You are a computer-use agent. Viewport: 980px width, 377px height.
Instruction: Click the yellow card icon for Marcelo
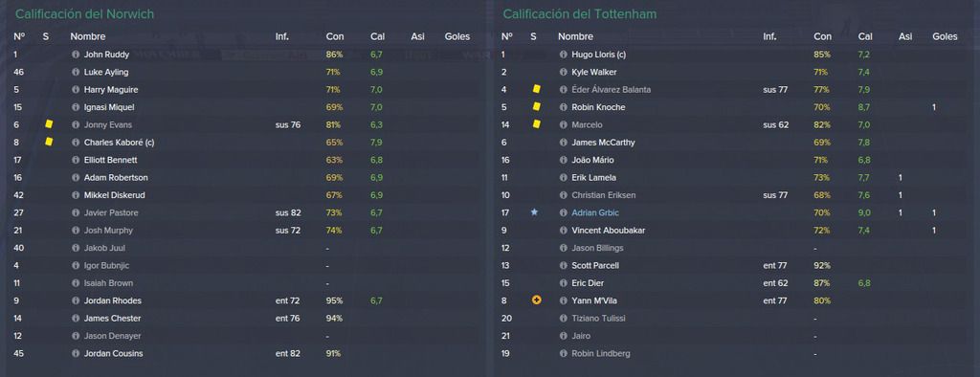[536, 124]
